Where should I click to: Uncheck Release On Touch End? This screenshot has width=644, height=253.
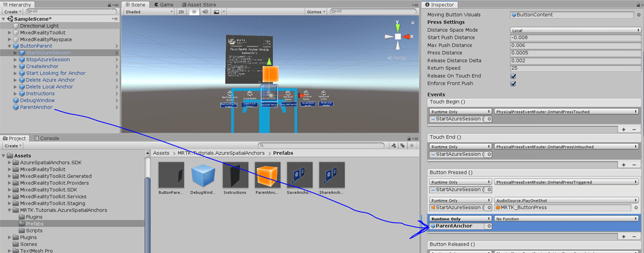pyautogui.click(x=513, y=76)
